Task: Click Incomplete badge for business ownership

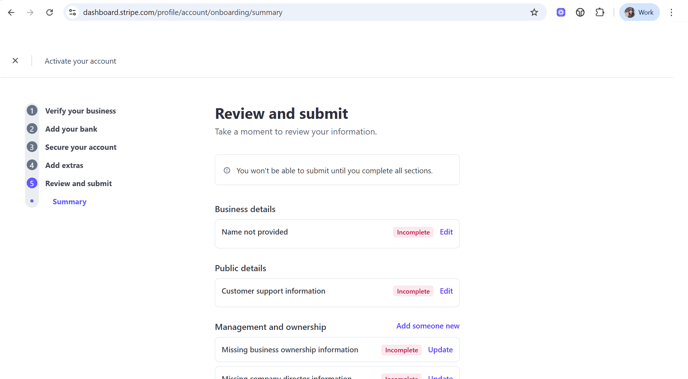Action: click(x=401, y=350)
